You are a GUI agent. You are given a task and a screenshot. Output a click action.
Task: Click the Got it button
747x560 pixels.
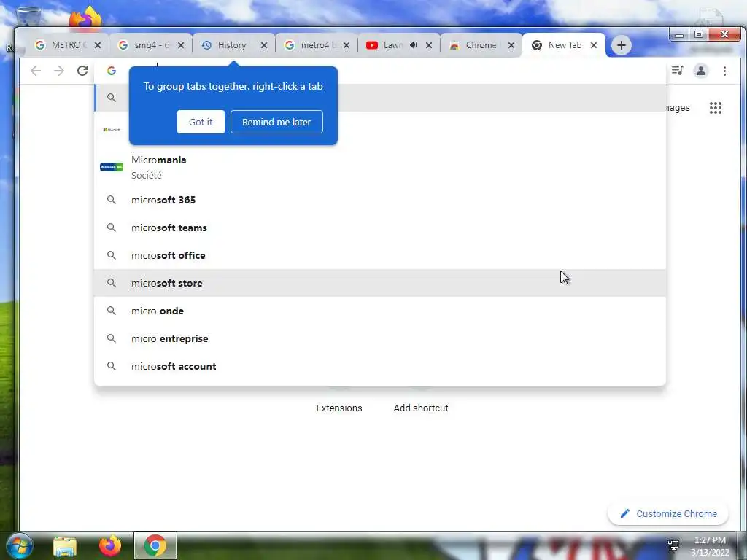point(201,122)
